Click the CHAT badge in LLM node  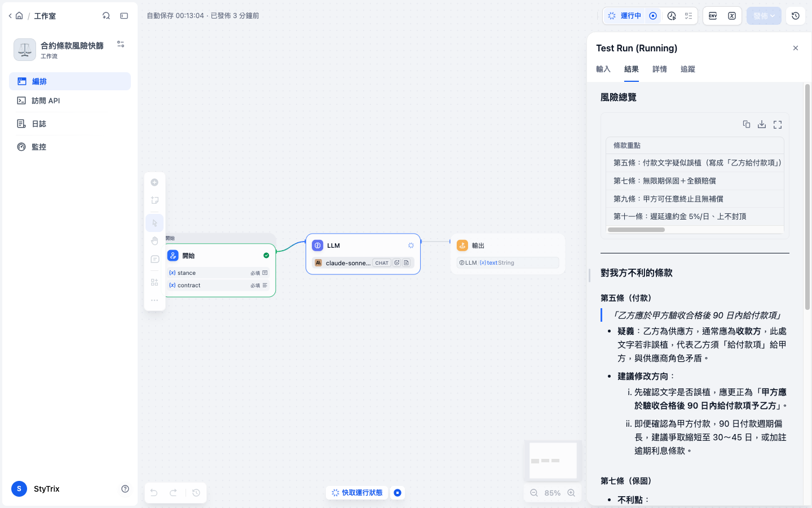point(382,263)
